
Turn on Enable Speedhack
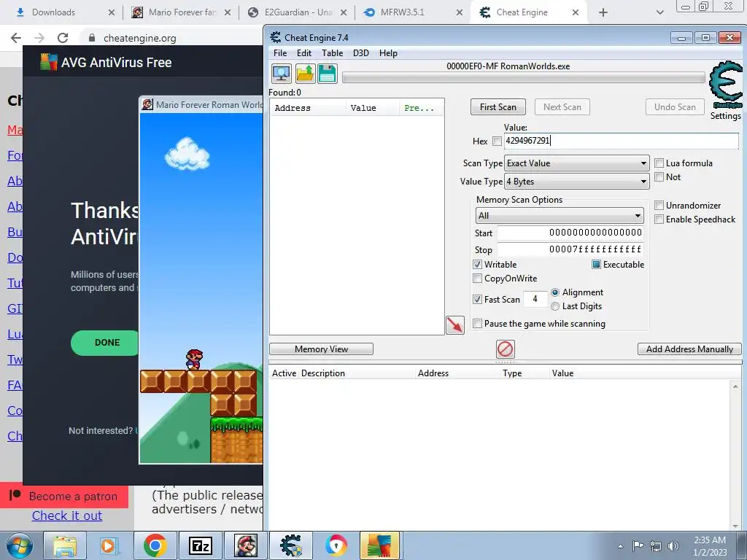659,219
